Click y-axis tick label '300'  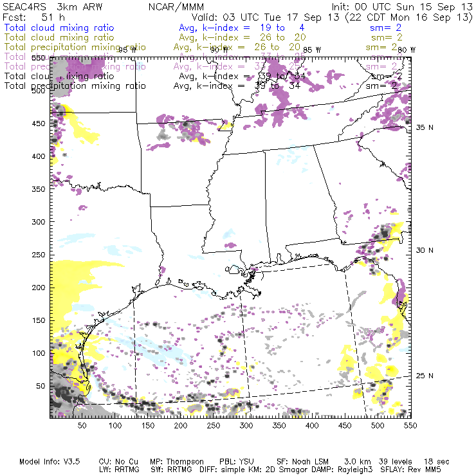point(39,222)
